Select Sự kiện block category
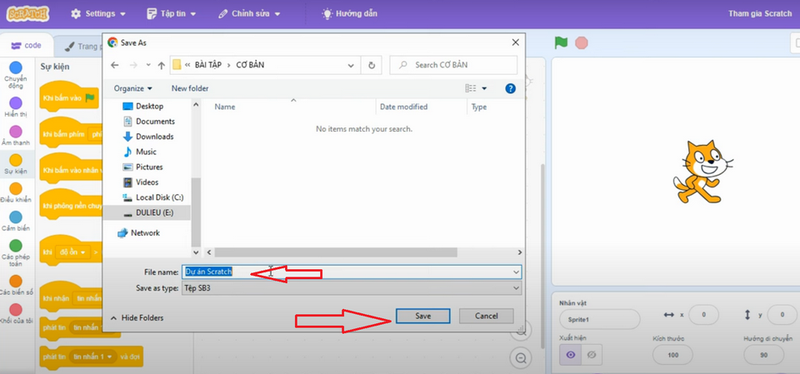Viewport: 800px width, 374px height. [x=16, y=164]
